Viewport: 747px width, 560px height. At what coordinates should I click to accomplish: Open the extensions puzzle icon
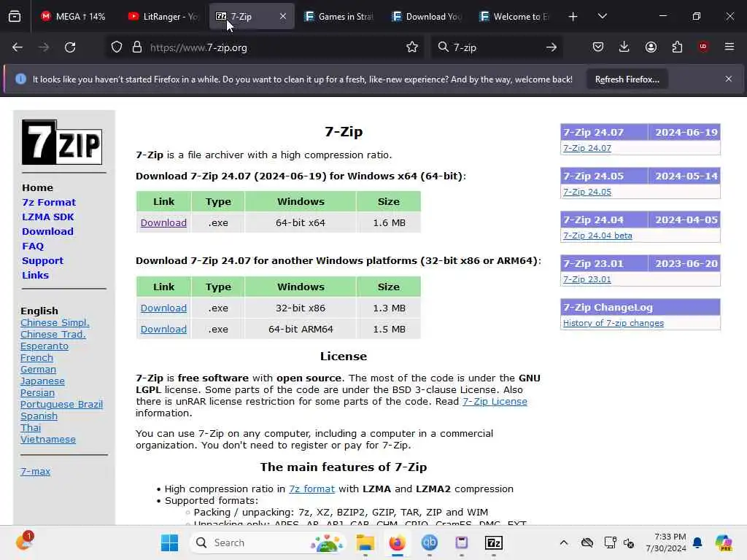click(677, 47)
